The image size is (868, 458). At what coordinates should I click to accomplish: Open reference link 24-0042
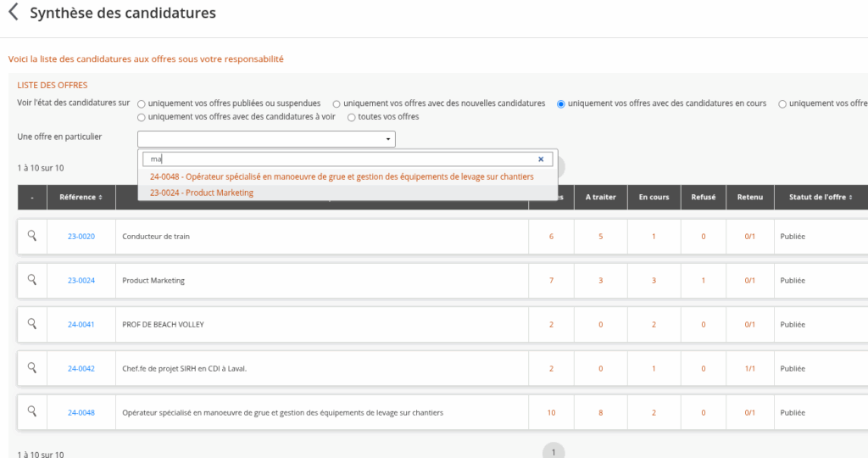pos(81,369)
